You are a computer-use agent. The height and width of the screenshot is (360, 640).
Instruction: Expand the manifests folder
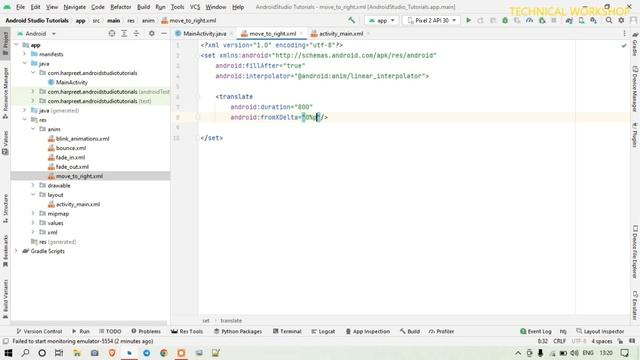(x=24, y=54)
